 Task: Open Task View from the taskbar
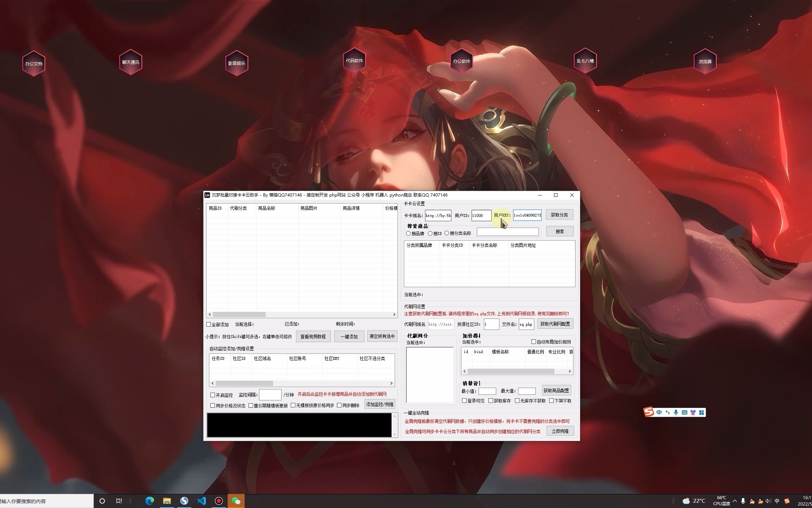point(119,501)
